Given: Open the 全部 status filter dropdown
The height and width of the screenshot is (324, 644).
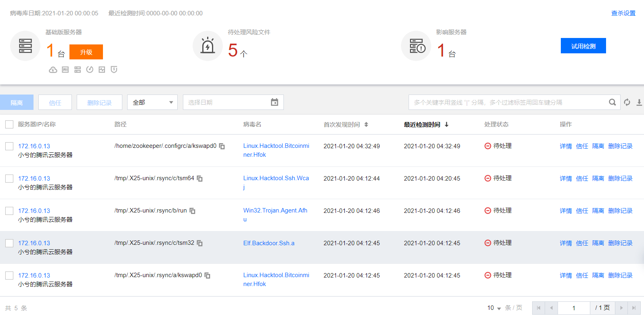Looking at the screenshot, I should (x=152, y=102).
